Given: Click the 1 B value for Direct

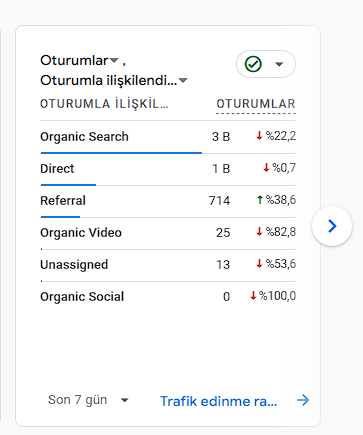Looking at the screenshot, I should click(221, 169).
